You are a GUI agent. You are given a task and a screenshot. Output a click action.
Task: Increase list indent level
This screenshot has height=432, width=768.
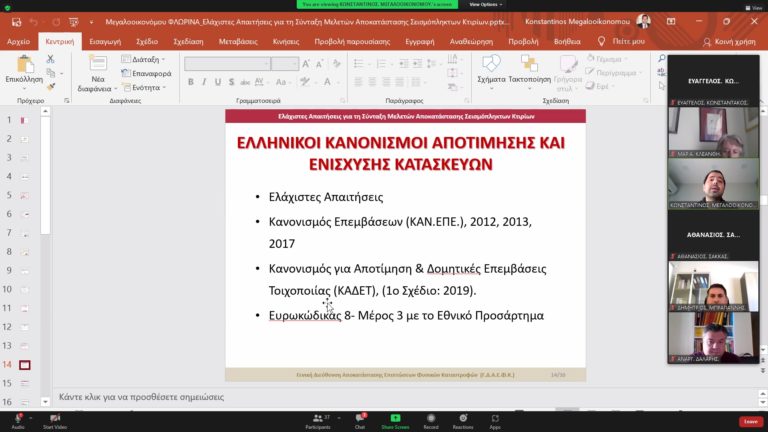417,64
